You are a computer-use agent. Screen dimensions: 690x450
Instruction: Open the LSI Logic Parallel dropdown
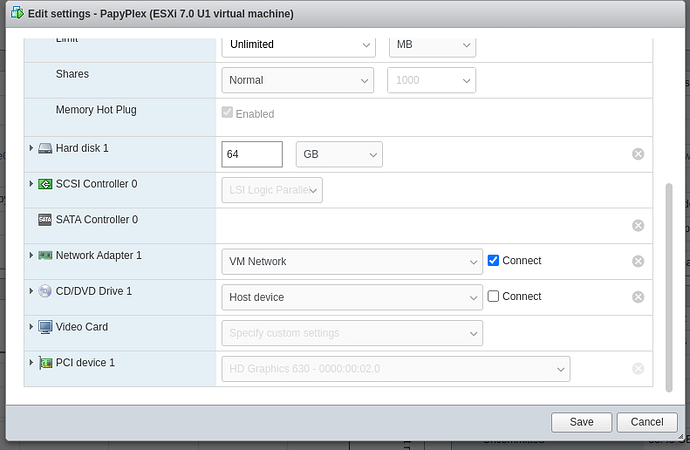click(272, 190)
